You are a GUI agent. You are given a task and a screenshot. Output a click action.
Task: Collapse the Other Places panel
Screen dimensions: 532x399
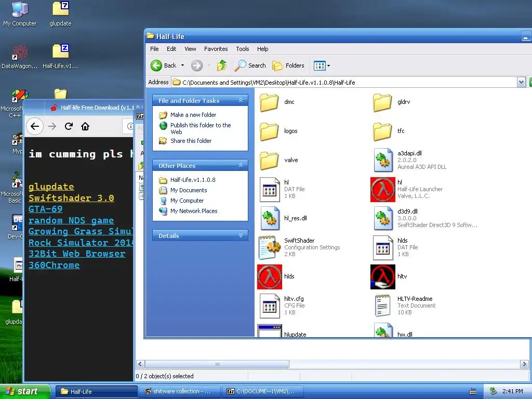(x=241, y=165)
